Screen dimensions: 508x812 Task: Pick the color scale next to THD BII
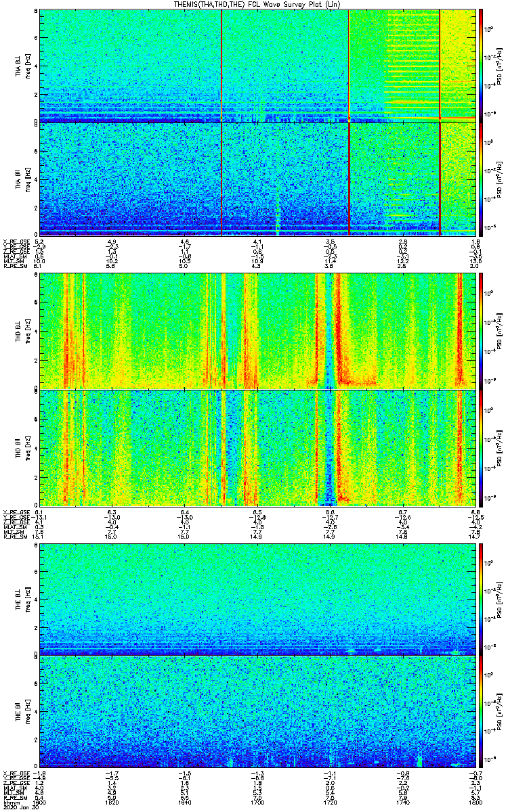coord(482,447)
